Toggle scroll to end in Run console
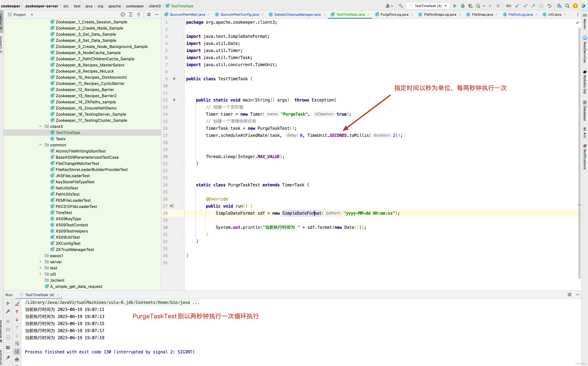This screenshot has height=366, width=588. 17,352
